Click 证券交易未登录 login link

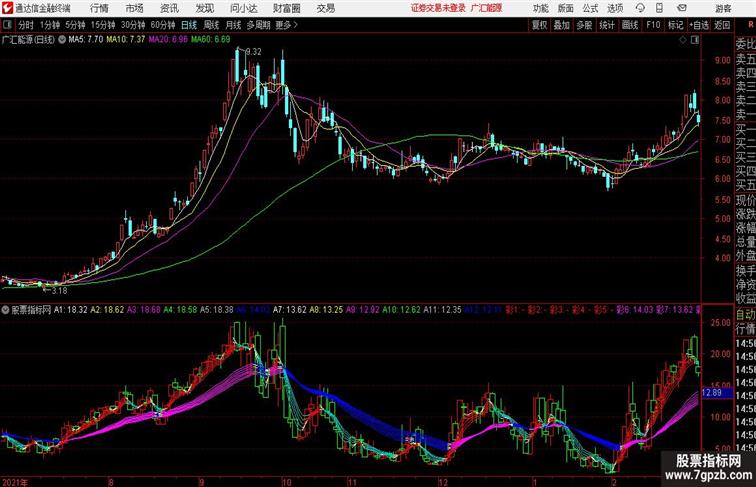pos(438,8)
